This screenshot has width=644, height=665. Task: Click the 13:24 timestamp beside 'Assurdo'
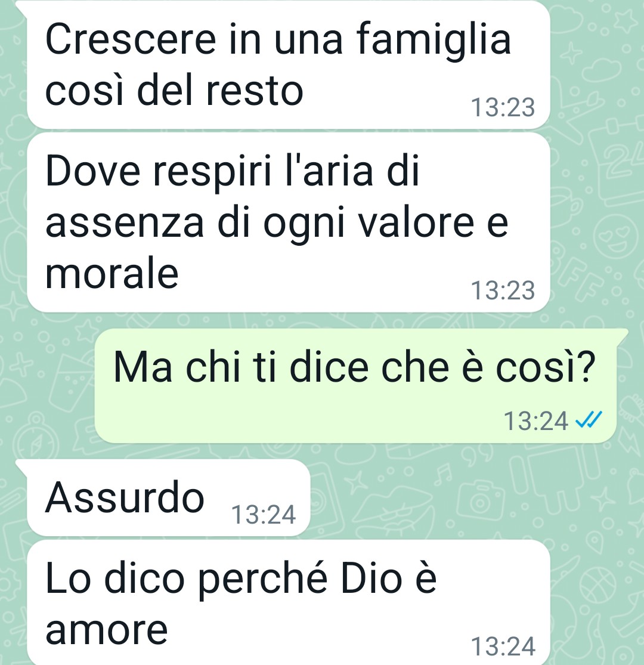point(264,515)
